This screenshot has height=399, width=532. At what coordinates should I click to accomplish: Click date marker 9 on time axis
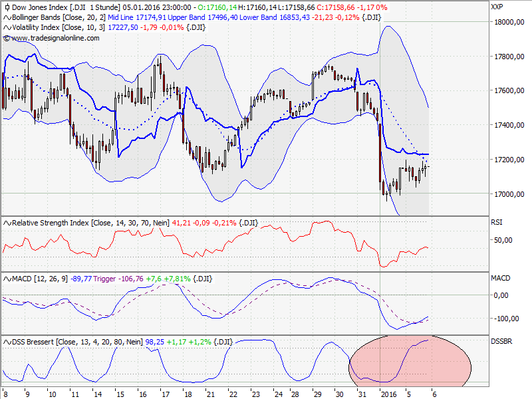click(x=27, y=394)
